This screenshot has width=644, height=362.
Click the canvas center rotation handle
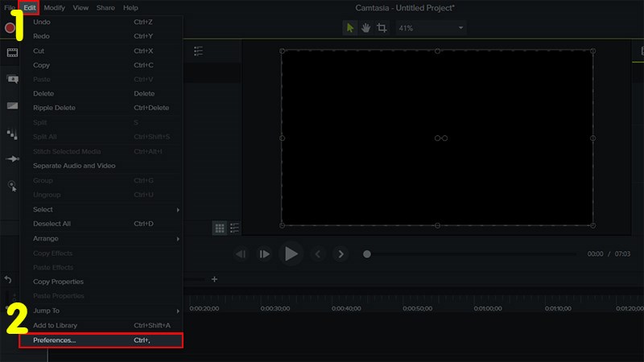[x=440, y=138]
